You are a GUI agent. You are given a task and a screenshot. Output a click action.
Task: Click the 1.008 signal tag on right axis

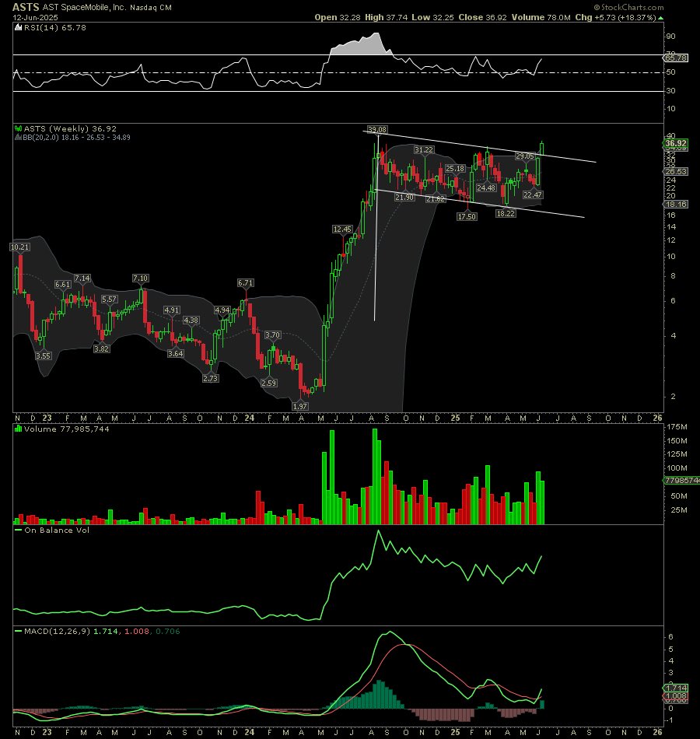(x=676, y=696)
